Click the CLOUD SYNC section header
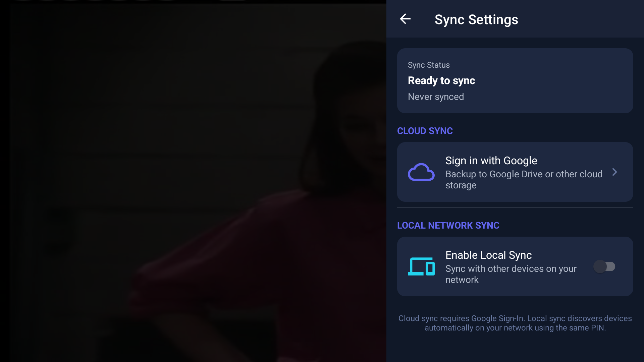Viewport: 644px width, 362px height. click(x=425, y=131)
